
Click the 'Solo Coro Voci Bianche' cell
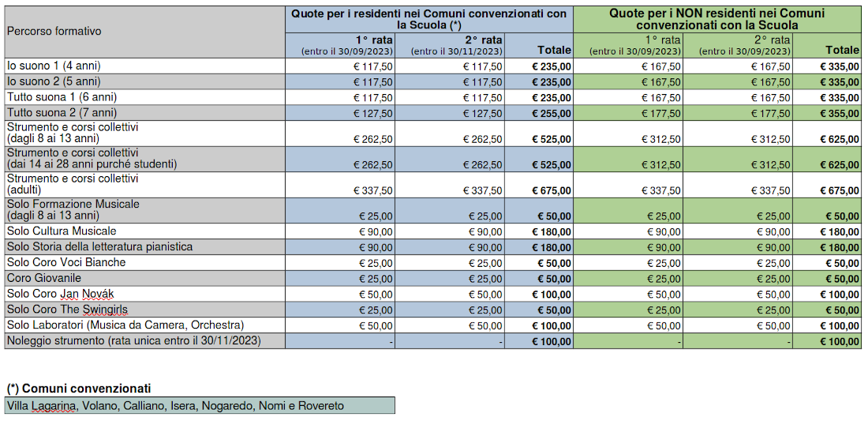pos(66,263)
